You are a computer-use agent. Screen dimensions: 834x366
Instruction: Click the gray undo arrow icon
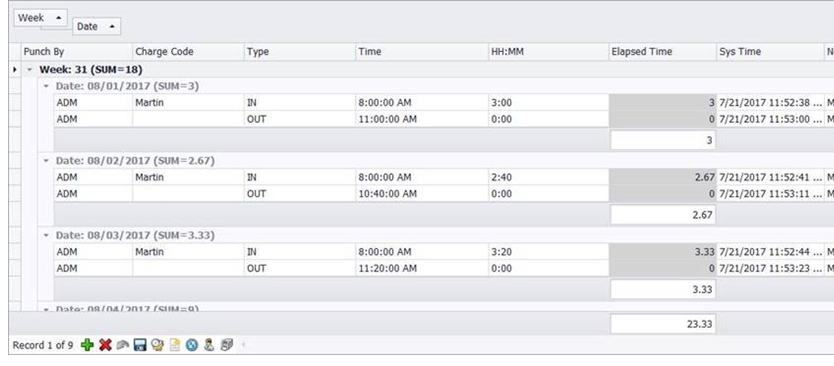(123, 345)
